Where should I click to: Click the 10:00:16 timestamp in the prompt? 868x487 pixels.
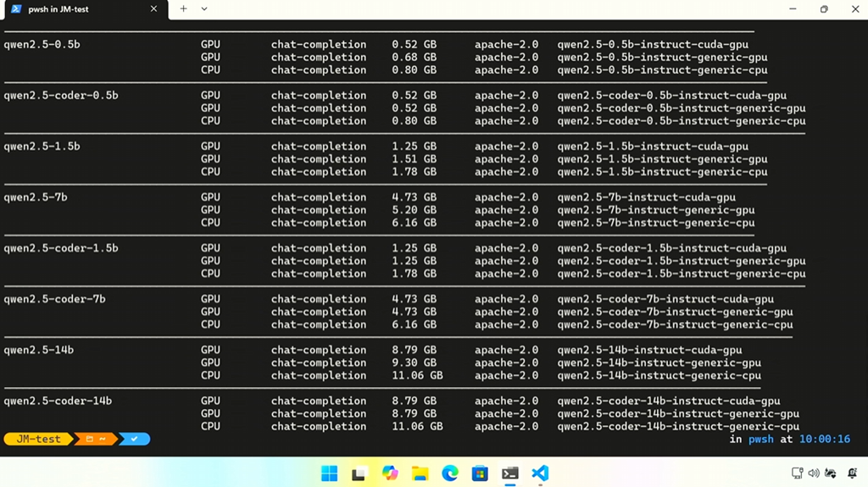[824, 439]
